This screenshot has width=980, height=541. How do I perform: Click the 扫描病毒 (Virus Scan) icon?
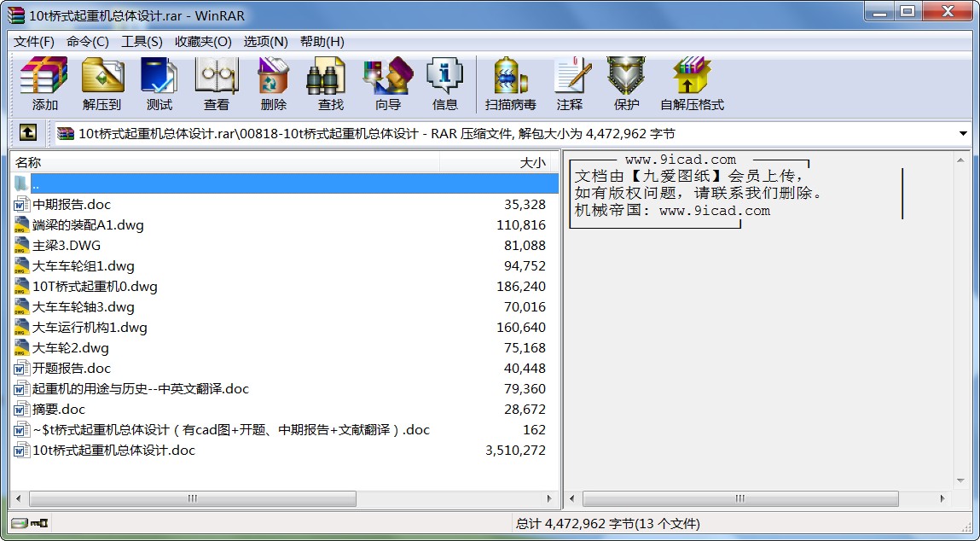510,84
